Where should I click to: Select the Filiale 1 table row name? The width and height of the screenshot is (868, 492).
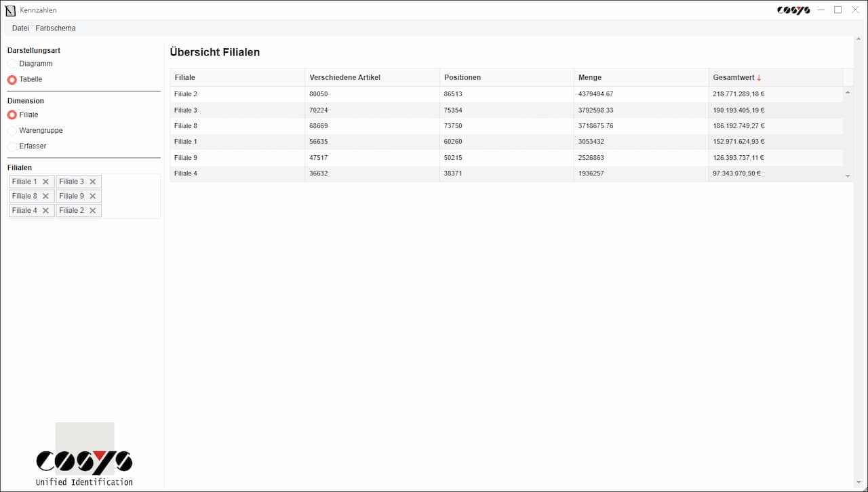186,142
